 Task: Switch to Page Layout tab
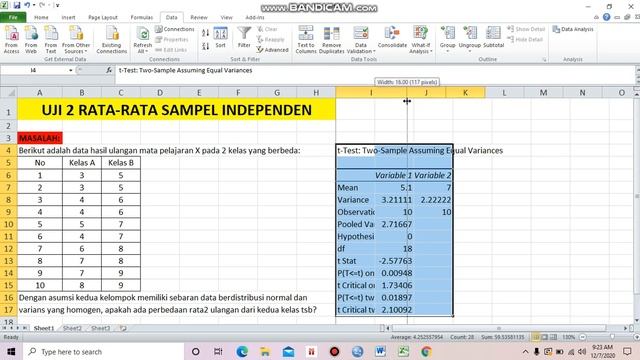(103, 18)
